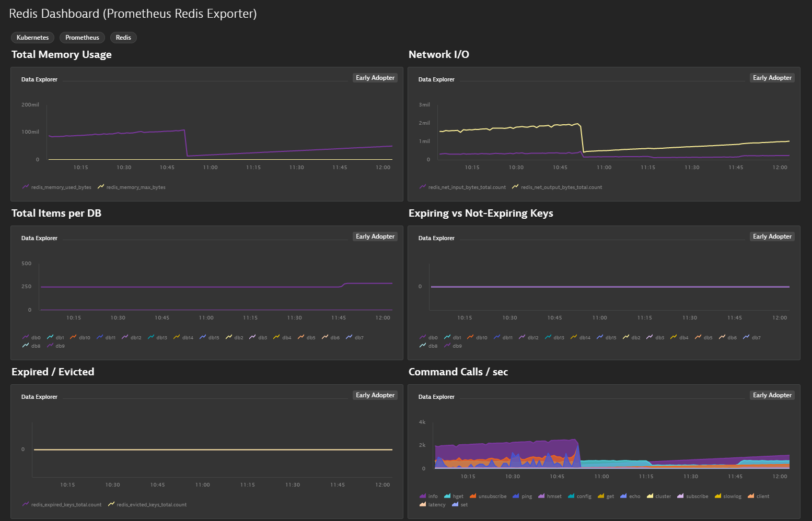Hide db15 series in Total Items per DB

click(203, 337)
